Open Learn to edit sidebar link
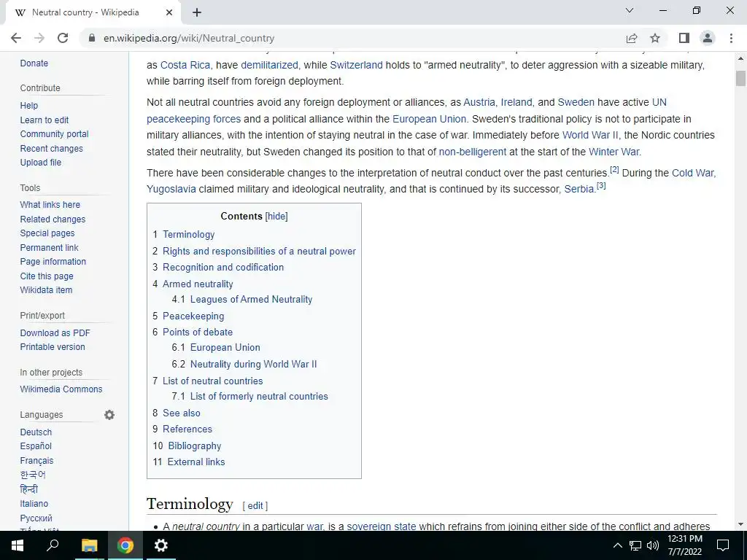Screen dimensions: 747x560 [44, 120]
